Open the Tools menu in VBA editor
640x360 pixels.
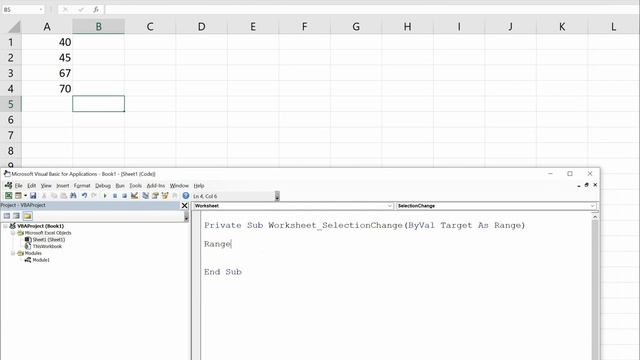(x=136, y=186)
